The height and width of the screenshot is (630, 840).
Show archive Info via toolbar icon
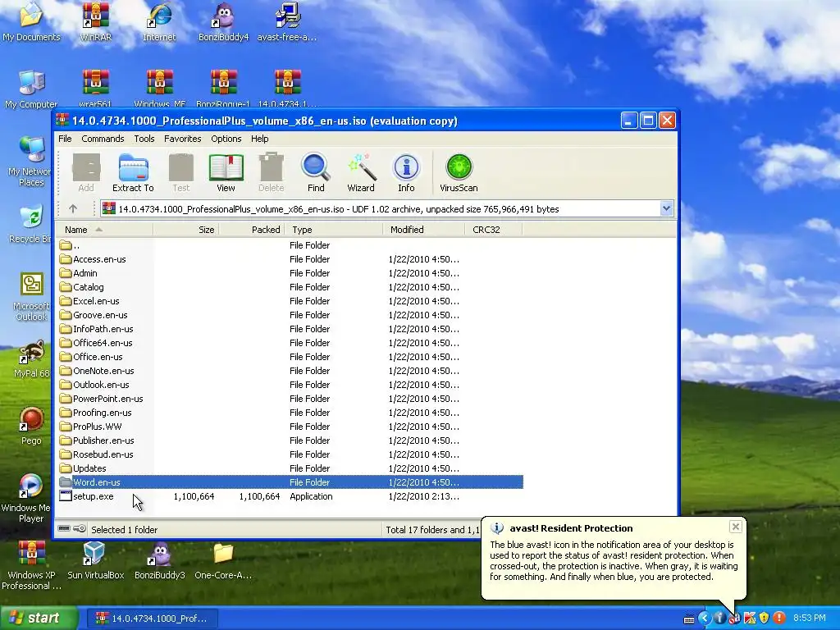406,172
